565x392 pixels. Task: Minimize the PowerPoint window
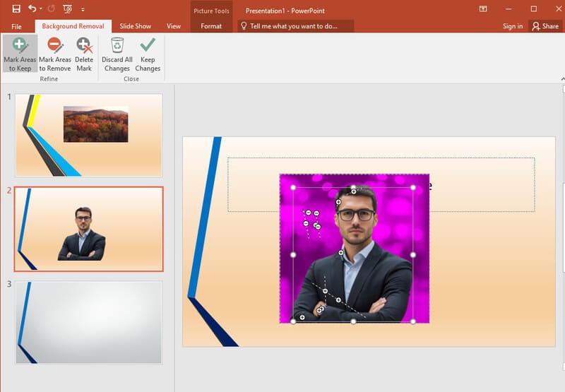tap(509, 8)
